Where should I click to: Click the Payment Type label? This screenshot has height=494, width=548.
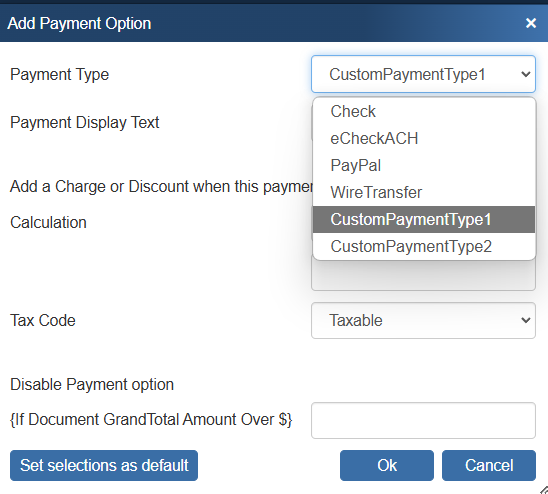tap(59, 74)
